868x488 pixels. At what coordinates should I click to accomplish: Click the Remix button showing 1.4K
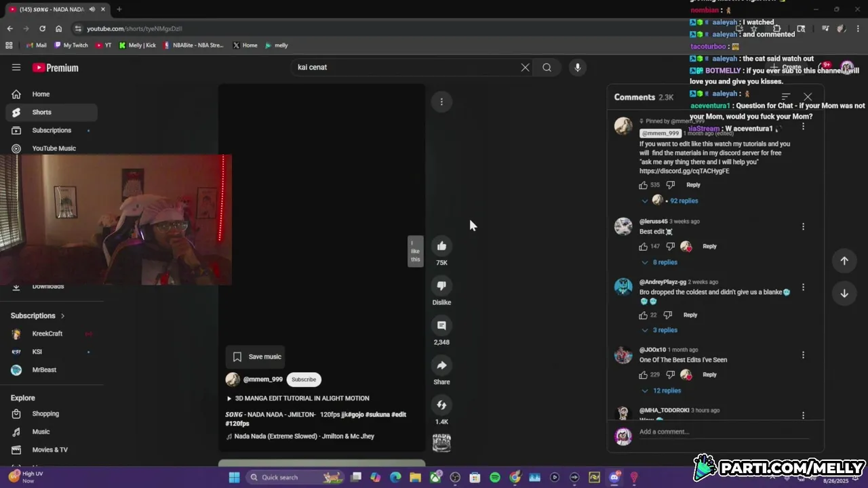(x=441, y=405)
